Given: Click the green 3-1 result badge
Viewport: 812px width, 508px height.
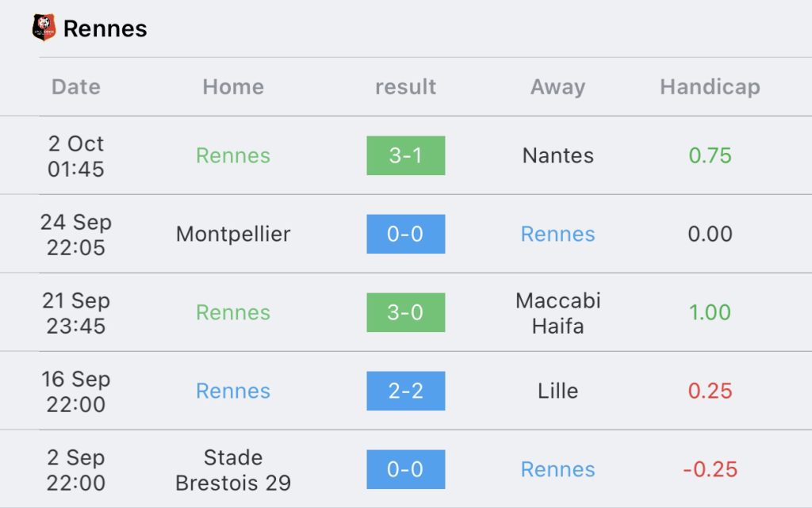Looking at the screenshot, I should click(x=405, y=155).
